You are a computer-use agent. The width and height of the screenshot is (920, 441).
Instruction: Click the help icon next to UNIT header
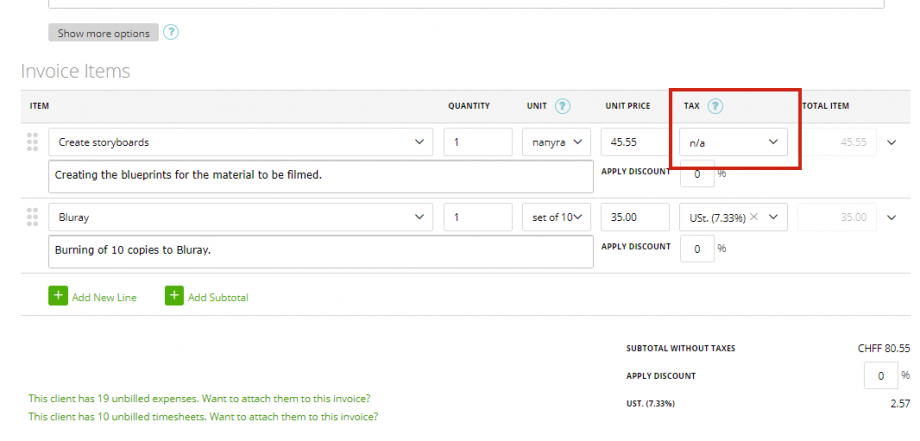coord(562,106)
